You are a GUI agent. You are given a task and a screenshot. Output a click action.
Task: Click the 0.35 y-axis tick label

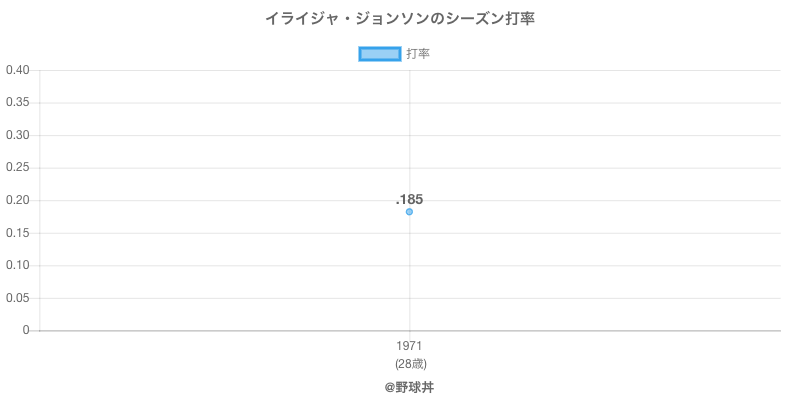point(17,103)
